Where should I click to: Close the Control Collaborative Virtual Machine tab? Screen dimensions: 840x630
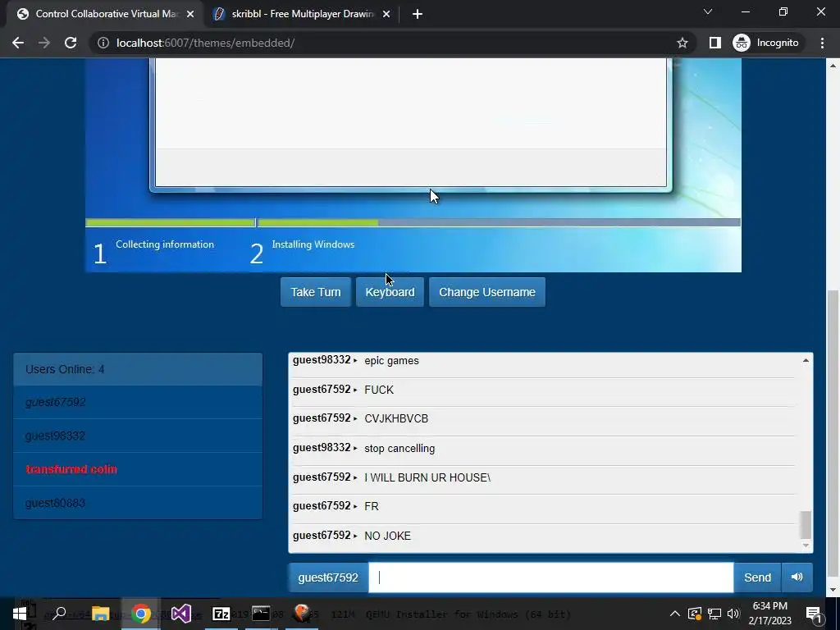(190, 15)
